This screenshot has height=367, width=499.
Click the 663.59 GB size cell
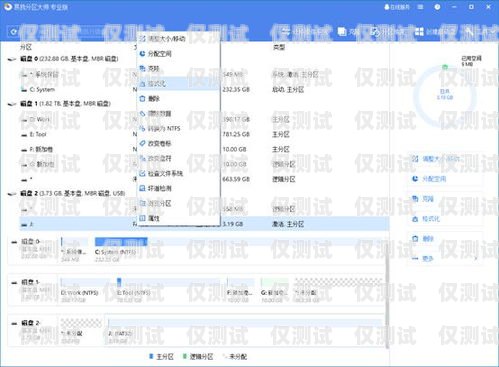click(236, 179)
